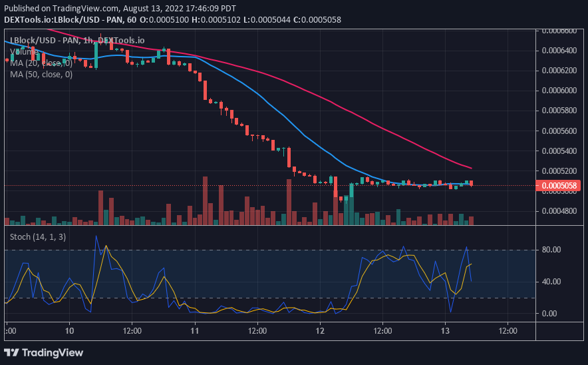
Task: Click the Stoch (14, 1, 3) indicator label
Action: (38, 237)
